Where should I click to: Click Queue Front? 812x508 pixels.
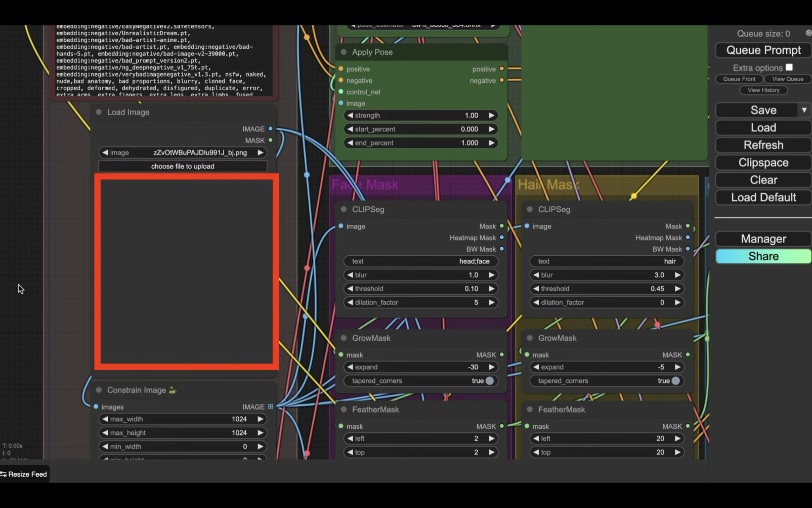(739, 79)
